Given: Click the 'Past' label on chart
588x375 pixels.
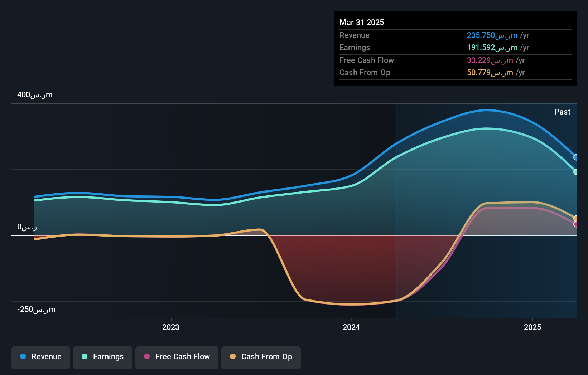Looking at the screenshot, I should click(x=562, y=112).
